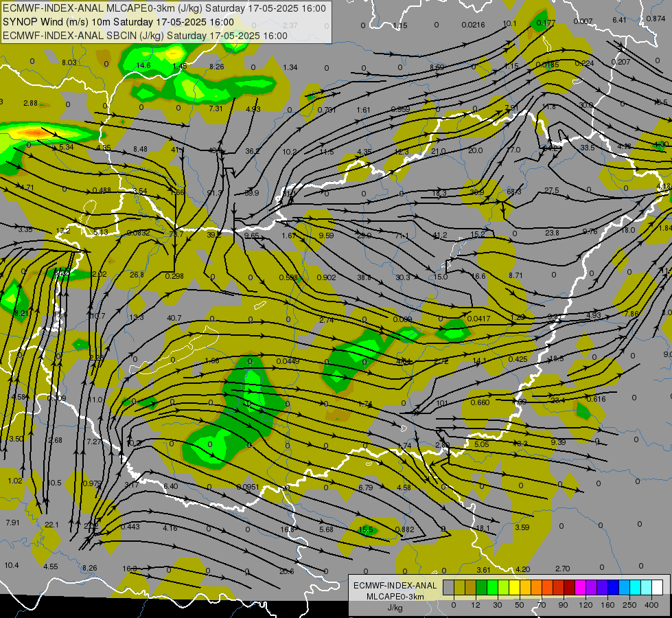This screenshot has width=672, height=618.
Task: Click the map value 15.5
Action: tap(366, 529)
